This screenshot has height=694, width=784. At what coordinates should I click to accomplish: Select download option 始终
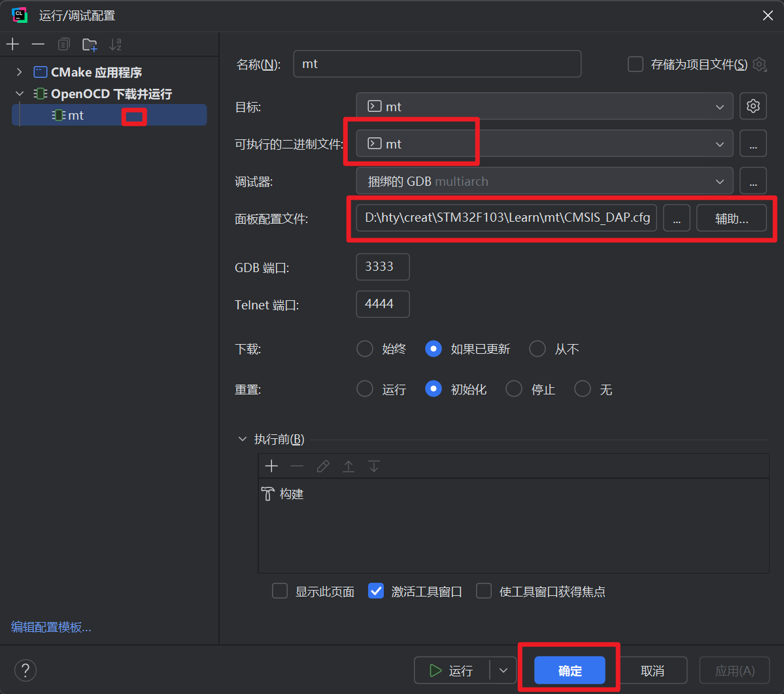[364, 349]
